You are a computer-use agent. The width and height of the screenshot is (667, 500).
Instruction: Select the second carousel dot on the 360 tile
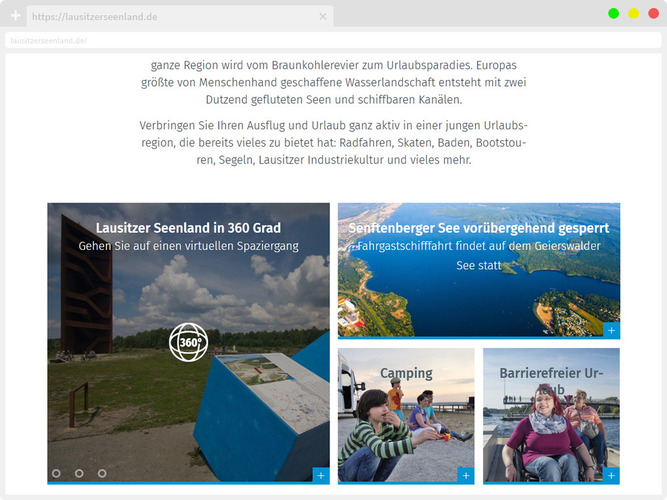tap(79, 473)
